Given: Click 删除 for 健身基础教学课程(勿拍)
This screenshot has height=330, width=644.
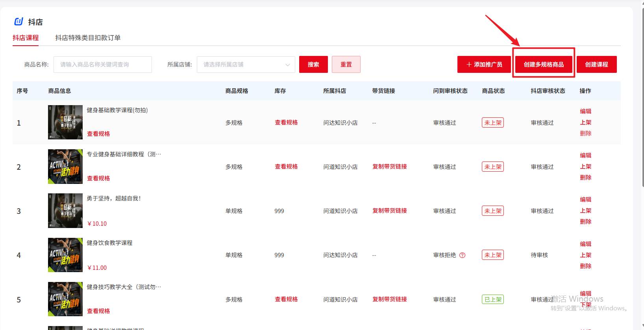Looking at the screenshot, I should [586, 133].
